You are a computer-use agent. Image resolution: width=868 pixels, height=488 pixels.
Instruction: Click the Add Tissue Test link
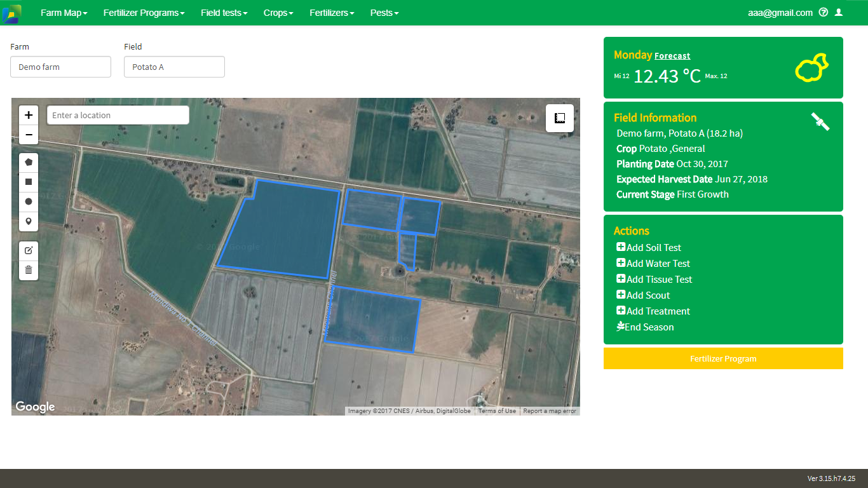[x=660, y=280]
